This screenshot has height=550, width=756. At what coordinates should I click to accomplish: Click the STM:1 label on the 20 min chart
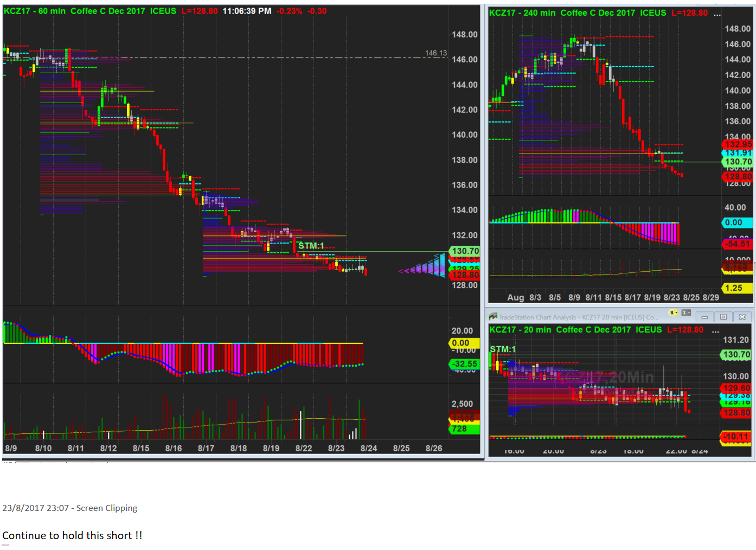coord(503,349)
